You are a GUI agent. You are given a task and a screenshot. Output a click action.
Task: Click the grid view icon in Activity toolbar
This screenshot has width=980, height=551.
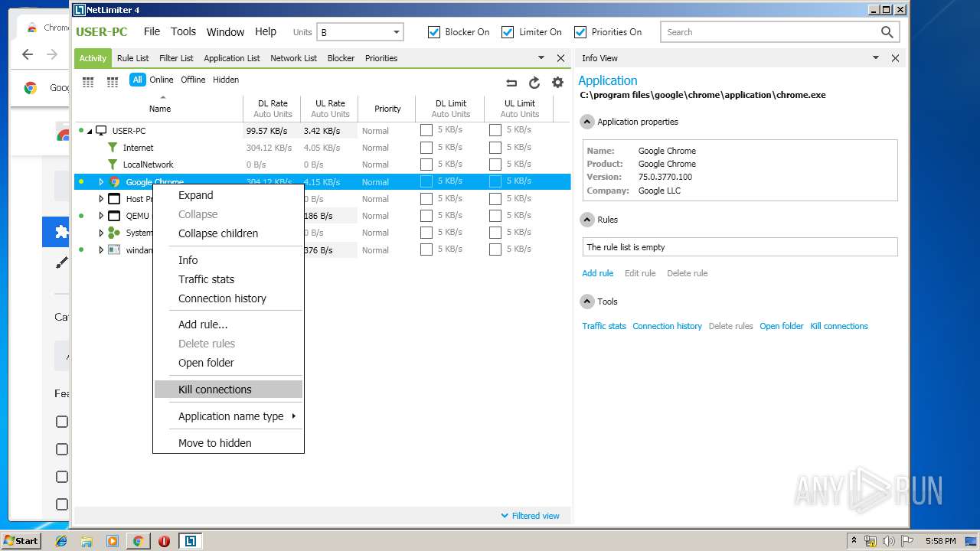point(88,82)
